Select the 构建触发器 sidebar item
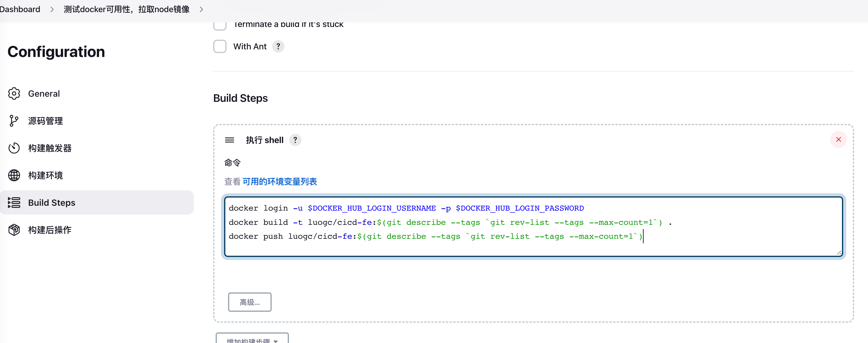Viewport: 868px width, 343px height. click(x=50, y=148)
